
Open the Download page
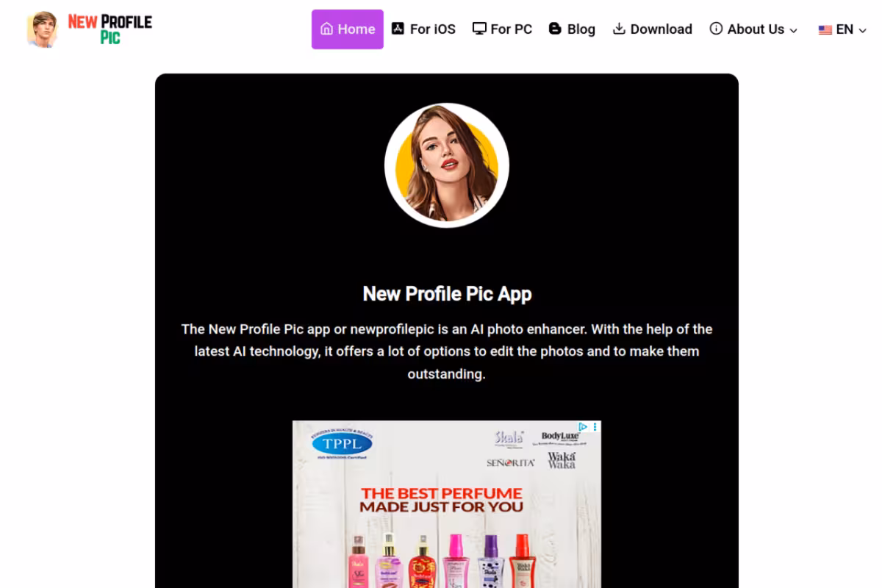[653, 29]
